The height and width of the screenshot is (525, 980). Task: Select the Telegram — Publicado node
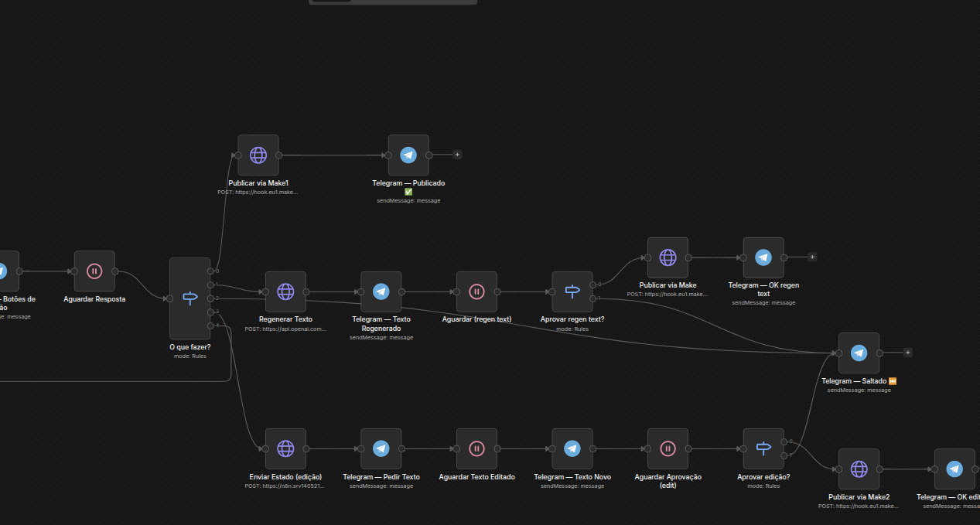(x=408, y=155)
